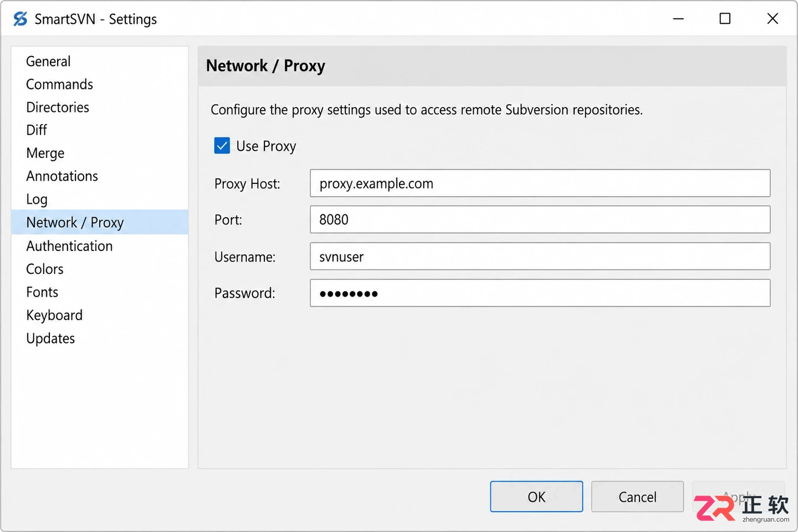Click into the Proxy Host field
Screen dimensions: 798x532
click(540, 183)
